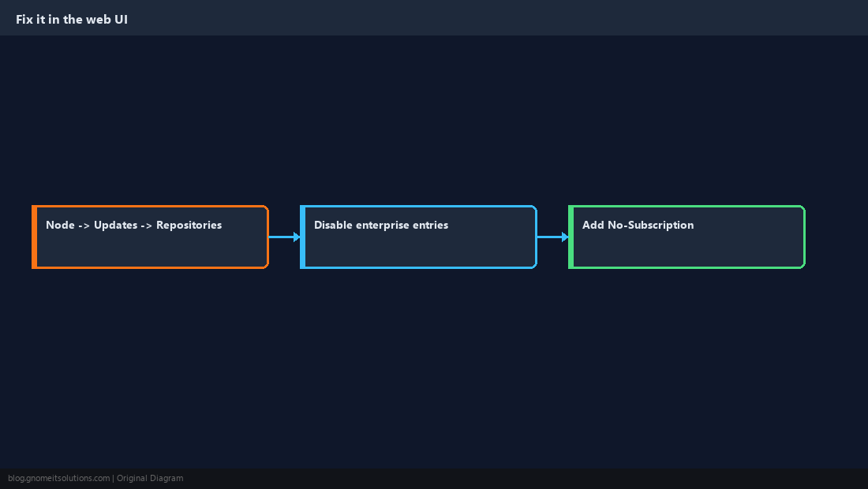Select the 'Disable enterprise entries' box

click(418, 237)
